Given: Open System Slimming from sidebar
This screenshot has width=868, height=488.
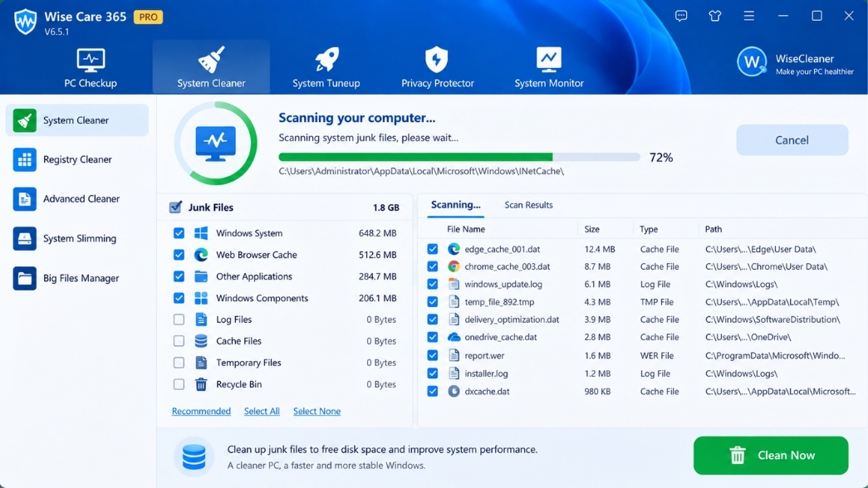Looking at the screenshot, I should [77, 238].
